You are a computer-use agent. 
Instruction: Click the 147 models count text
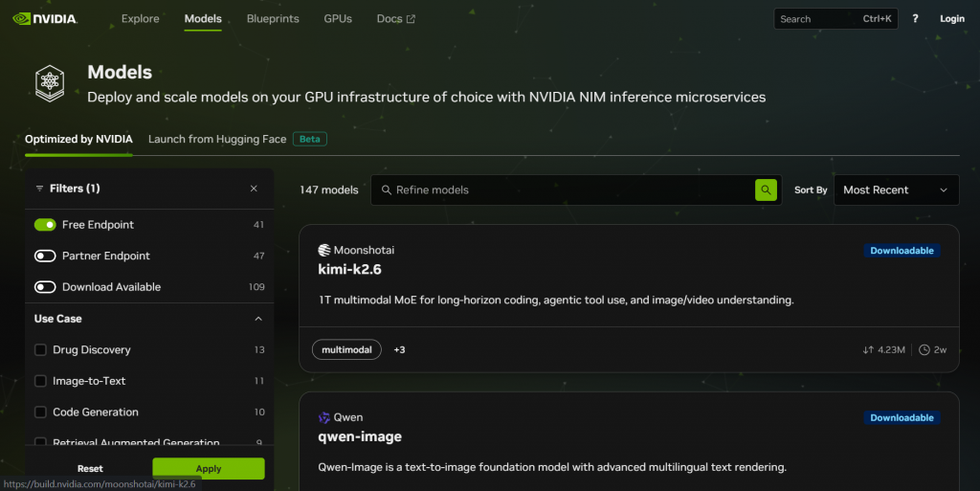click(x=329, y=190)
